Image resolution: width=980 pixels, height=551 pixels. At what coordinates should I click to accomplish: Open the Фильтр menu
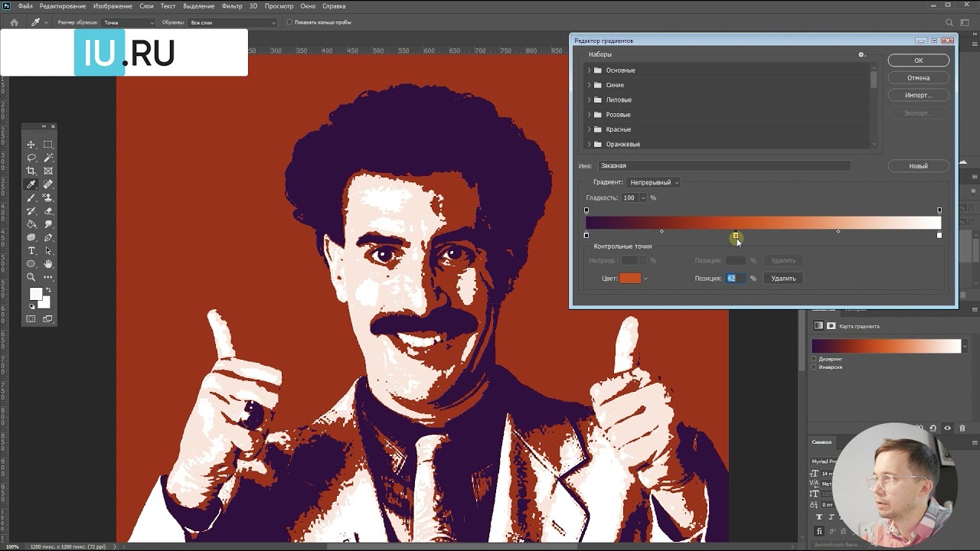[x=232, y=6]
